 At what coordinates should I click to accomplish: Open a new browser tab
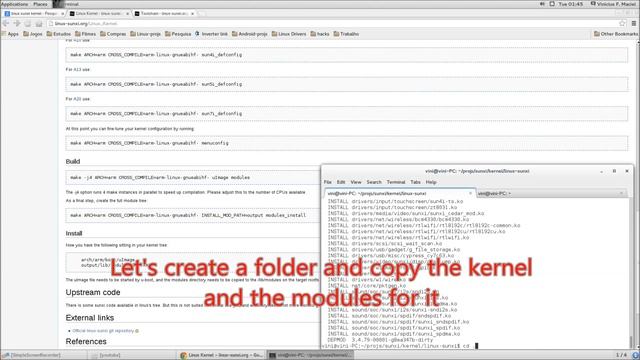click(202, 13)
